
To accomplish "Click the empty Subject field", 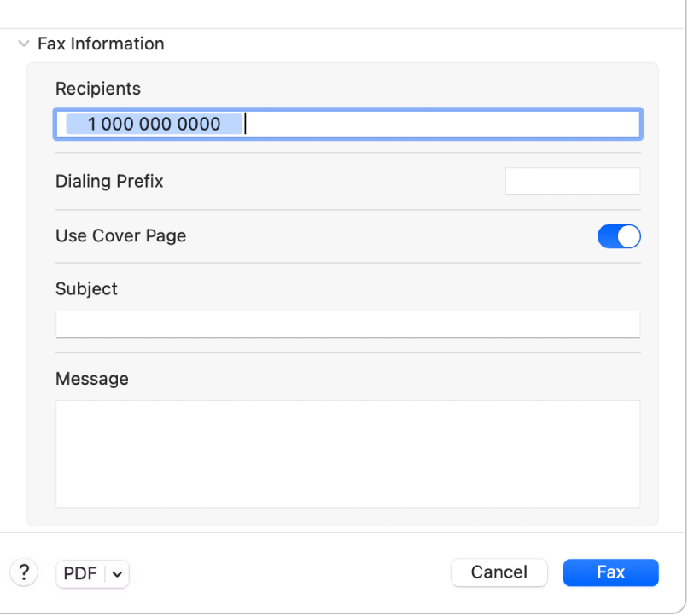I will click(347, 323).
